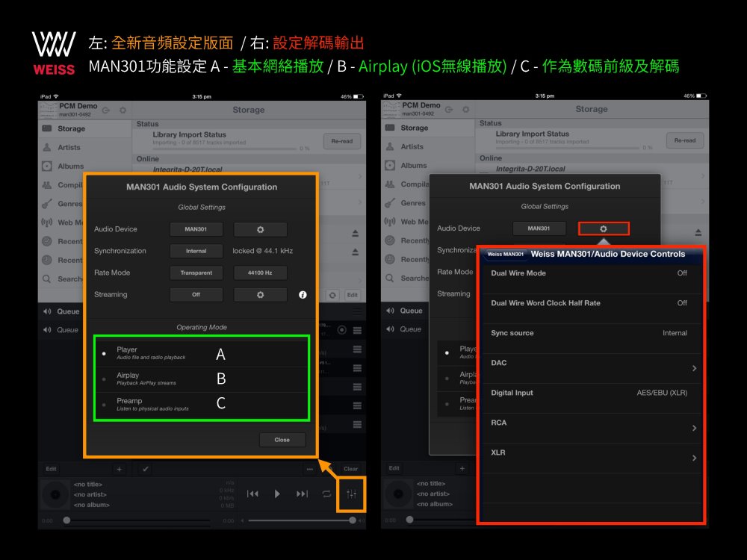This screenshot has height=560, width=747.
Task: Open MAN301 Audio Device selector in right iPad
Action: pos(539,228)
